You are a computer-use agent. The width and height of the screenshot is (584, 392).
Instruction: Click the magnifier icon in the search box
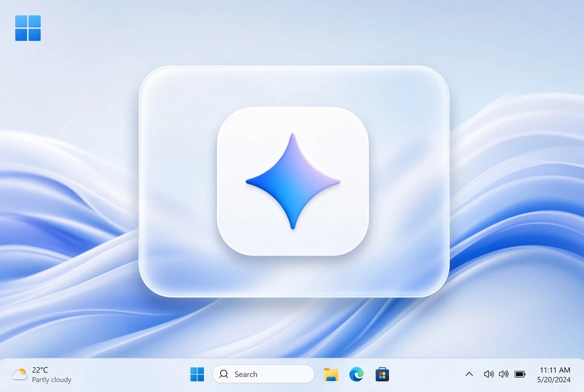224,374
